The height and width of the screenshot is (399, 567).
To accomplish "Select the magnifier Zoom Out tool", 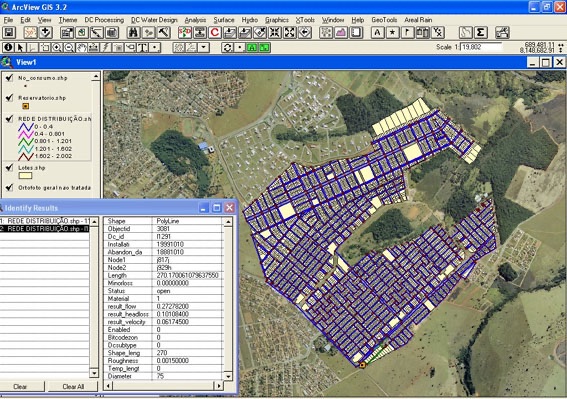I will coord(69,47).
